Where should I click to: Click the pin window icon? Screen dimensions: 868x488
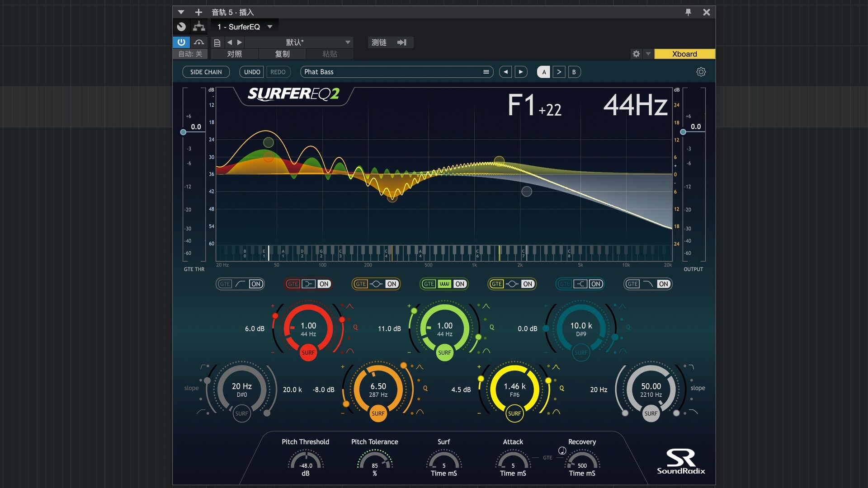[x=688, y=12]
